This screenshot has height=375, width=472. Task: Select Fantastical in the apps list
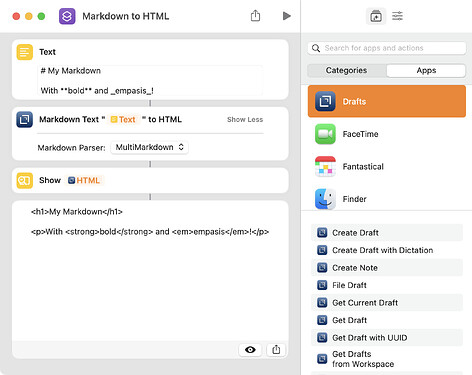point(387,166)
